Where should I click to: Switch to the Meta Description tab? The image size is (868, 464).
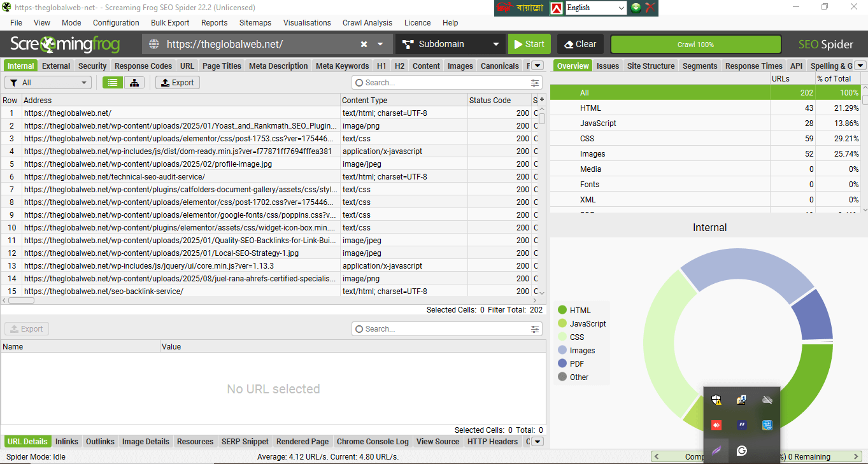tap(278, 66)
